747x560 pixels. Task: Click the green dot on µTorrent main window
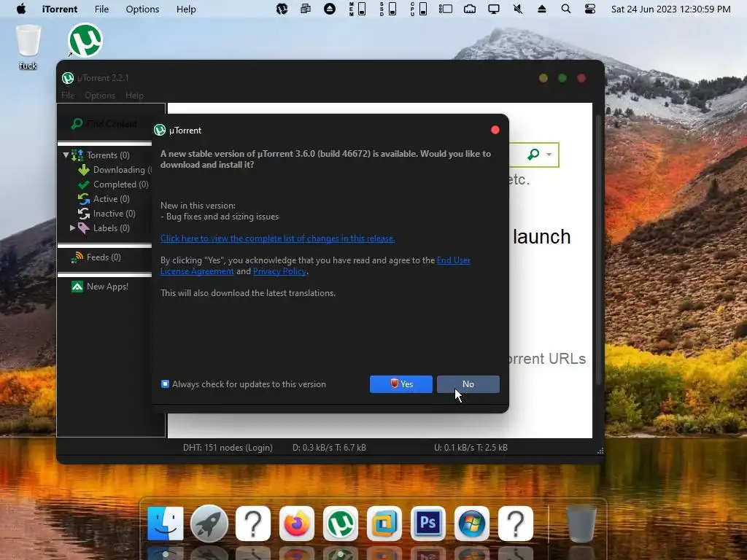click(x=562, y=78)
